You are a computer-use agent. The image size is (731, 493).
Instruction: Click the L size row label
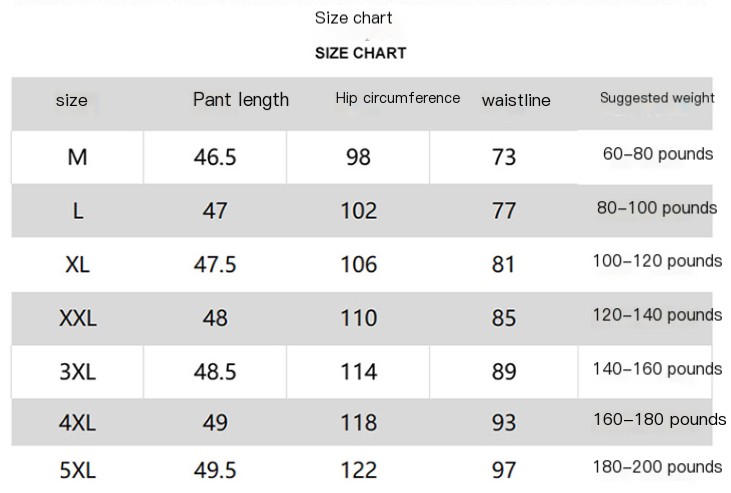coord(77,211)
